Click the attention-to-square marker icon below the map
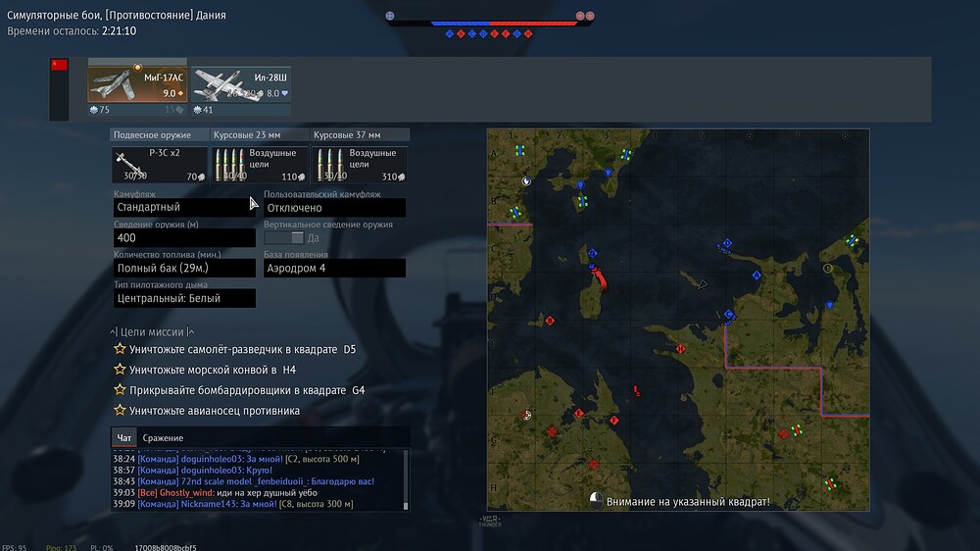 595,501
